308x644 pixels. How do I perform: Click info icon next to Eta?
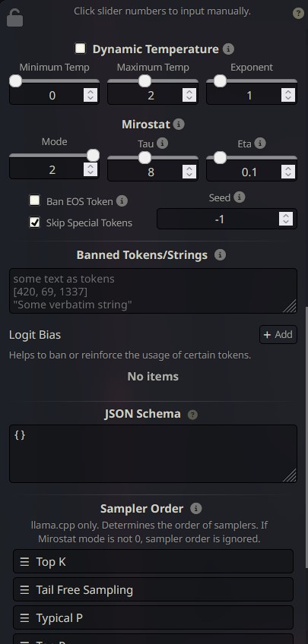click(260, 143)
